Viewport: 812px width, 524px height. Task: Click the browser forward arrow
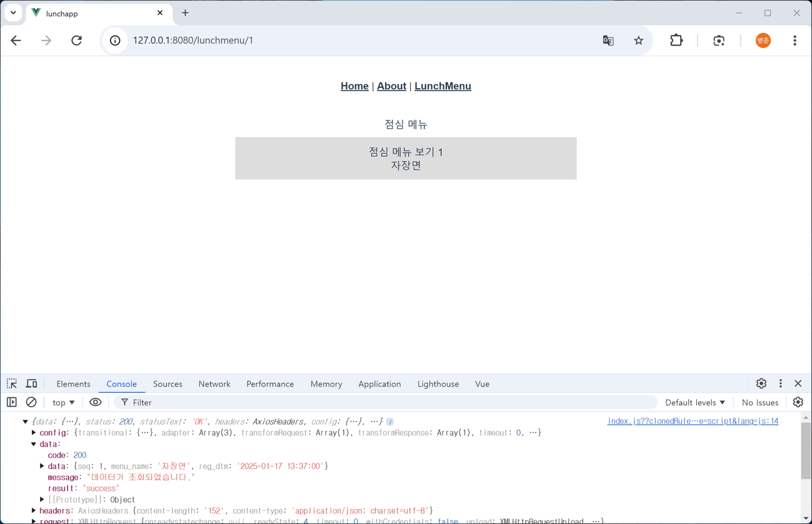tap(46, 41)
